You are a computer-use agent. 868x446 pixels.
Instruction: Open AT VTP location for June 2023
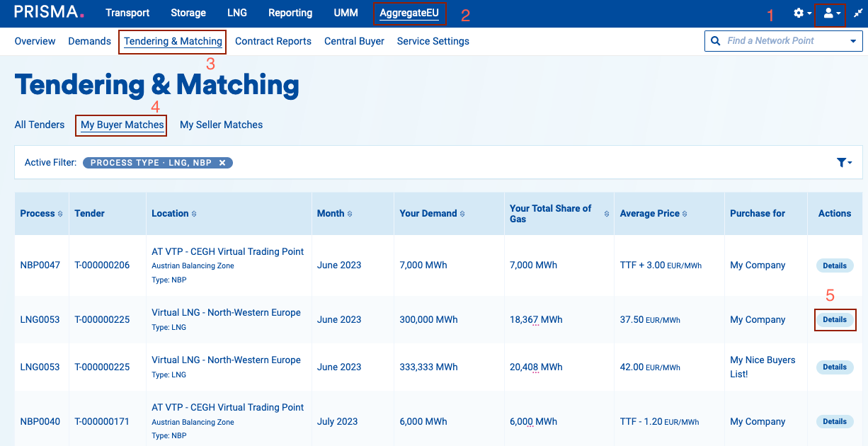(228, 251)
